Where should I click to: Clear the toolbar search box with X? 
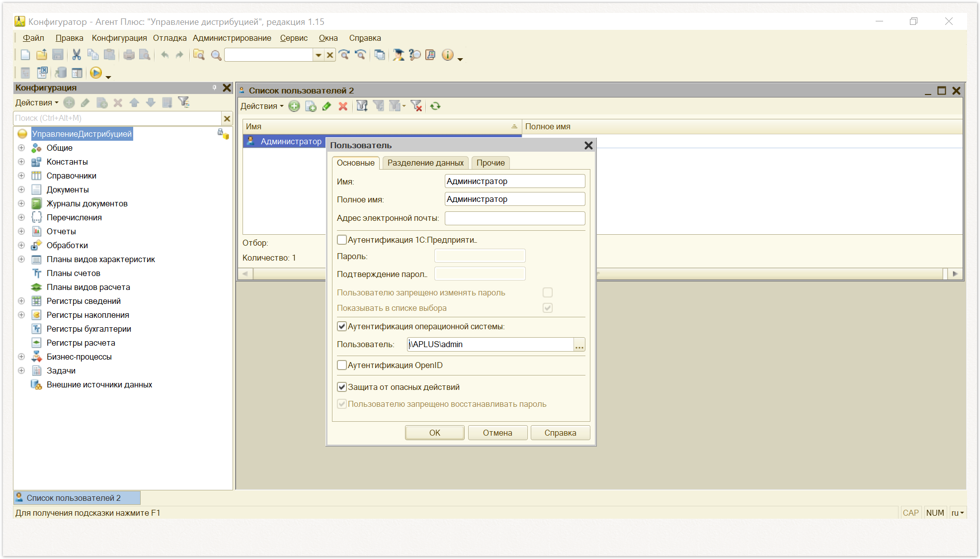pyautogui.click(x=330, y=55)
